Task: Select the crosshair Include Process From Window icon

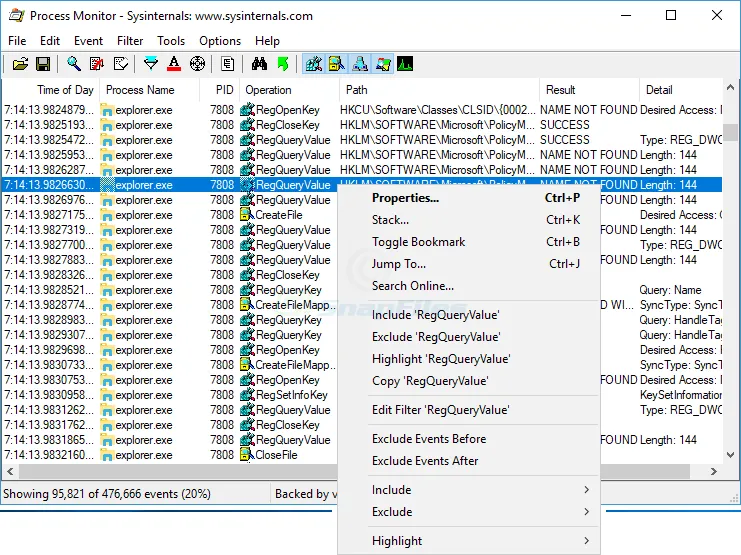Action: pos(197,64)
